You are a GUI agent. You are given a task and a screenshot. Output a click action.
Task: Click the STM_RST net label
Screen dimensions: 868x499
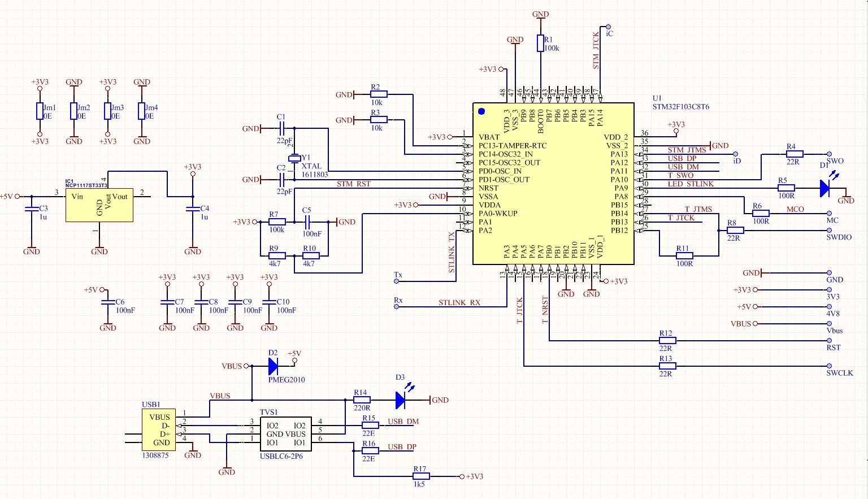pyautogui.click(x=354, y=184)
